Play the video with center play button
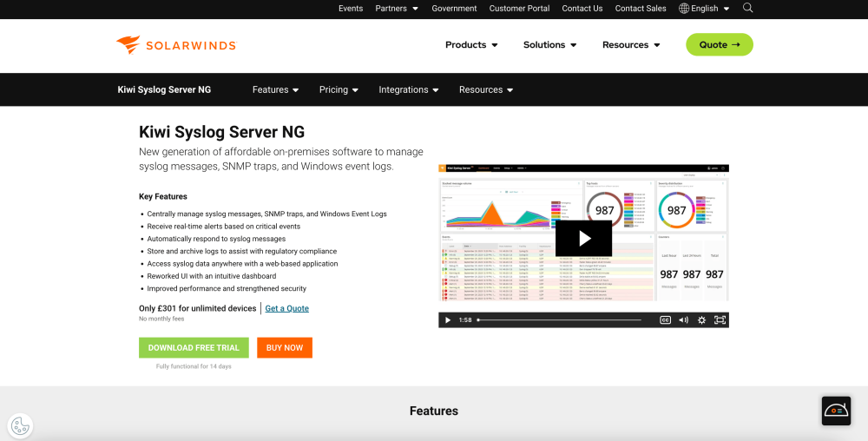 click(x=583, y=239)
